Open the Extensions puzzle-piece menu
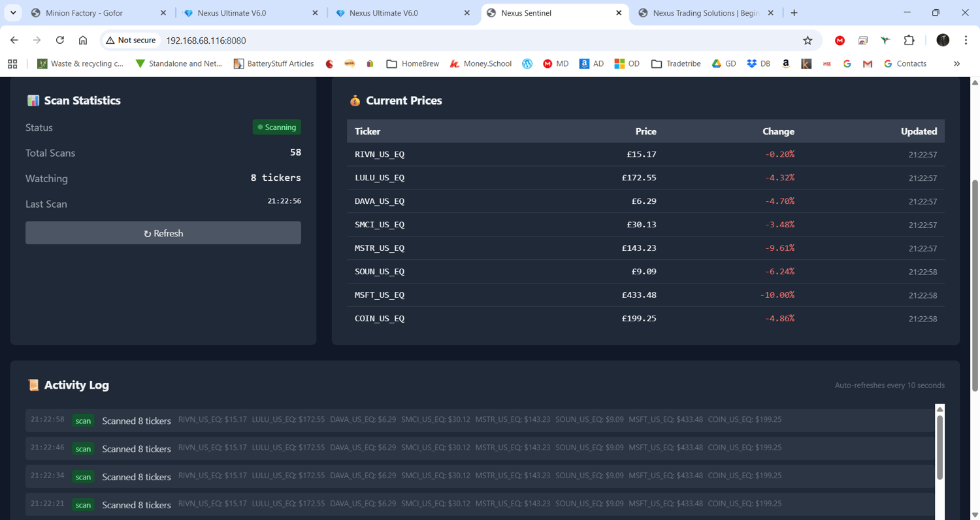Viewport: 980px width, 520px height. click(x=909, y=40)
